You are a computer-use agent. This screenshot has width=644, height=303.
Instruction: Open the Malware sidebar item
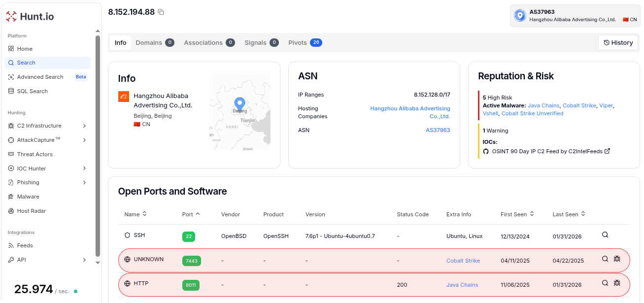tap(28, 197)
